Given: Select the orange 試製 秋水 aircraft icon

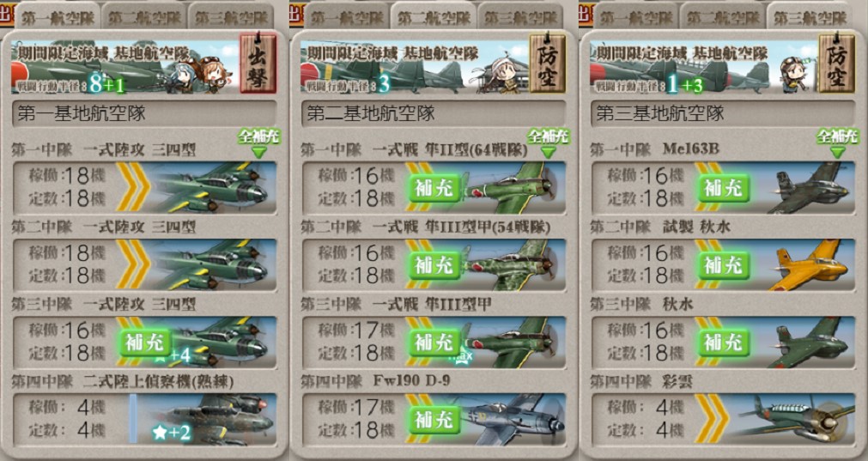Looking at the screenshot, I should [x=810, y=265].
